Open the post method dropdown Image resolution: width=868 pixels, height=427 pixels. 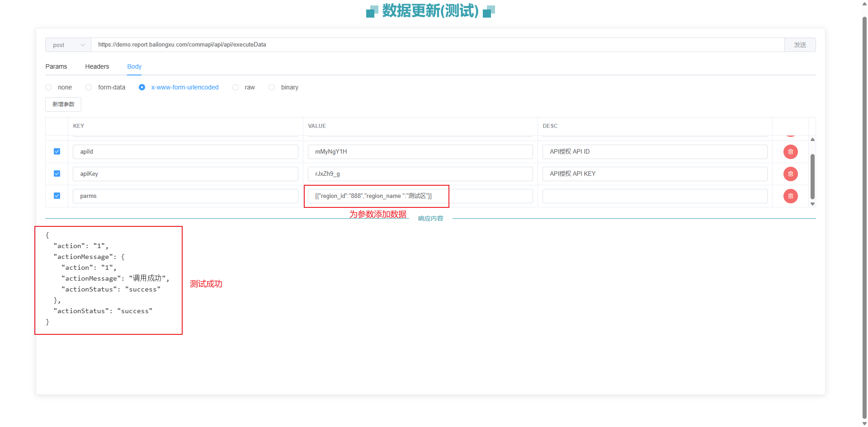click(68, 45)
